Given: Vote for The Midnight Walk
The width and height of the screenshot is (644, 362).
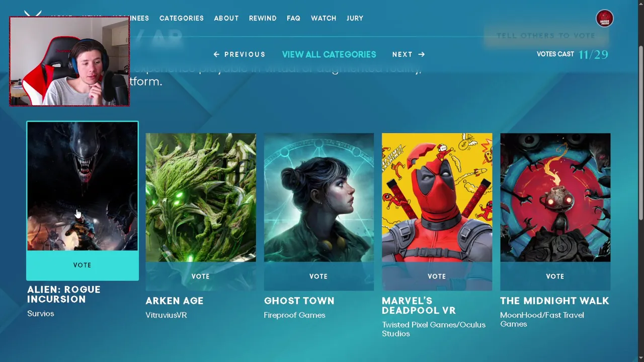Looking at the screenshot, I should [555, 276].
